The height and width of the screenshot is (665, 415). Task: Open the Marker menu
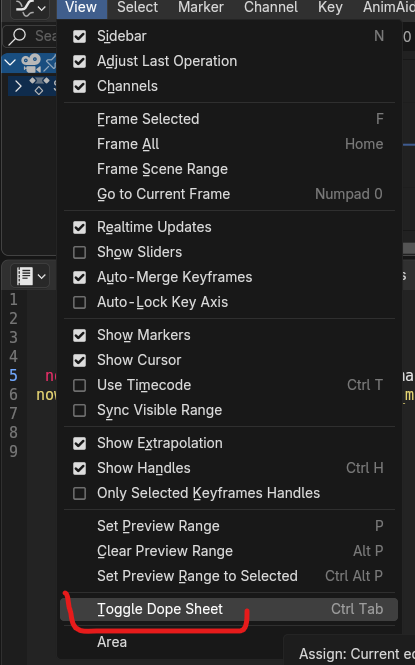201,7
